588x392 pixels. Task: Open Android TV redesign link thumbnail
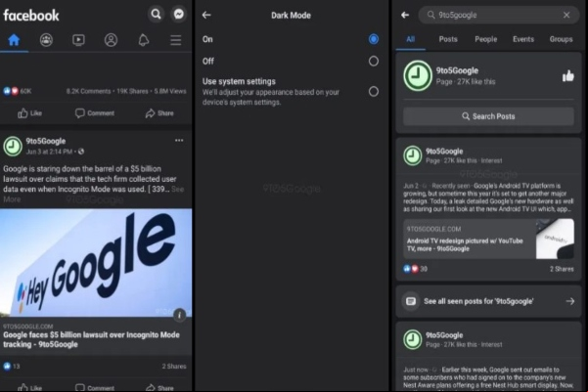click(555, 240)
